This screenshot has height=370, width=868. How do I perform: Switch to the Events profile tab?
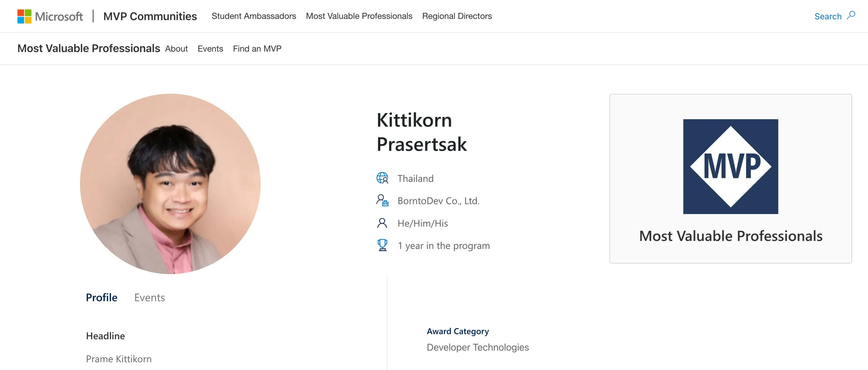150,298
